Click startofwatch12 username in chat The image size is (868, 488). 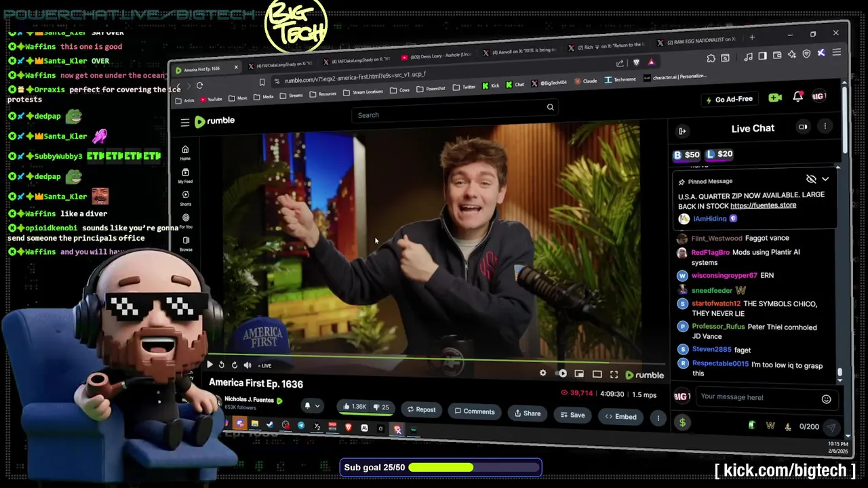click(x=716, y=304)
